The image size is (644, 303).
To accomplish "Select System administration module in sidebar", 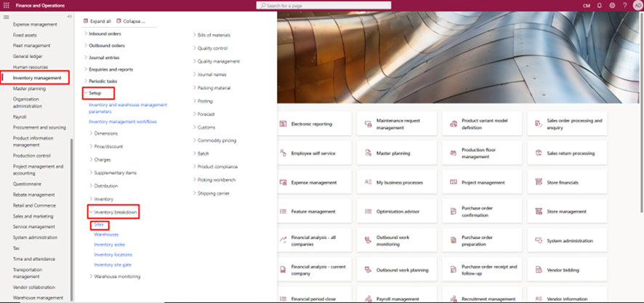I will (35, 238).
